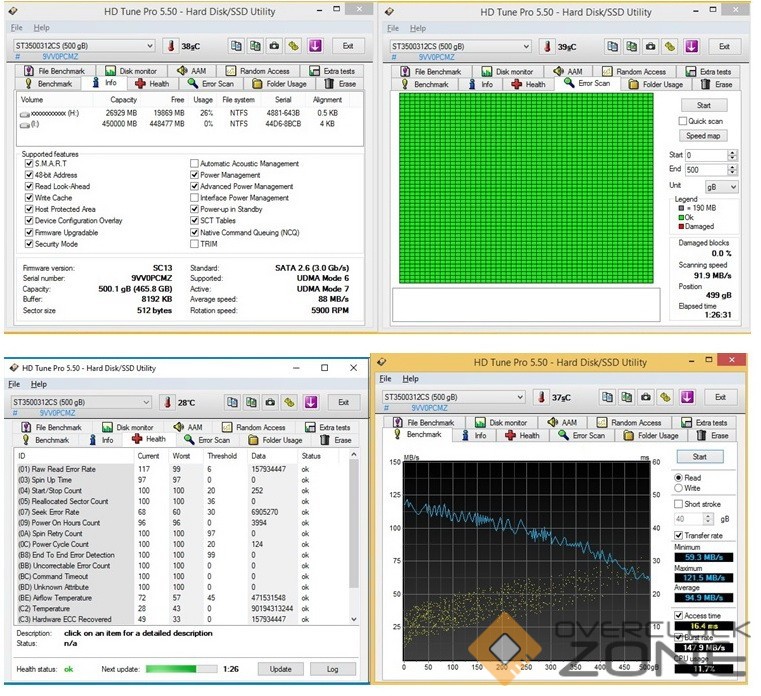
Task: Open the Help menu in the Health window
Action: pos(38,384)
